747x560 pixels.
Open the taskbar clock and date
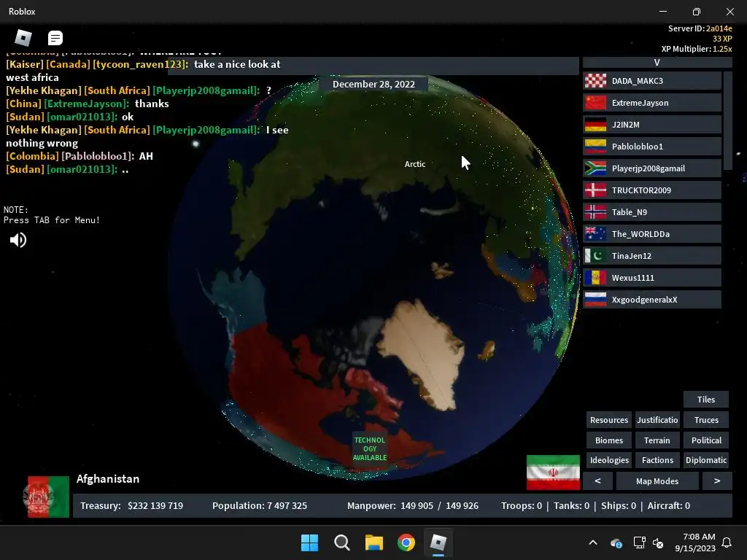[x=695, y=542]
